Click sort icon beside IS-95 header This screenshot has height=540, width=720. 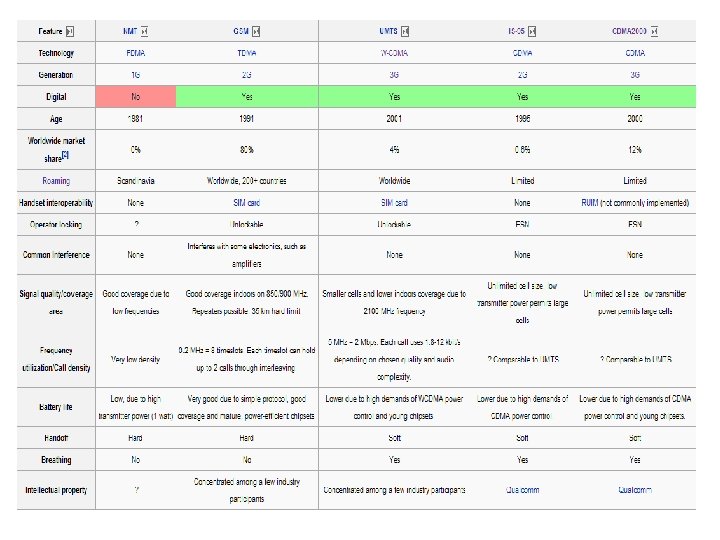click(x=532, y=31)
